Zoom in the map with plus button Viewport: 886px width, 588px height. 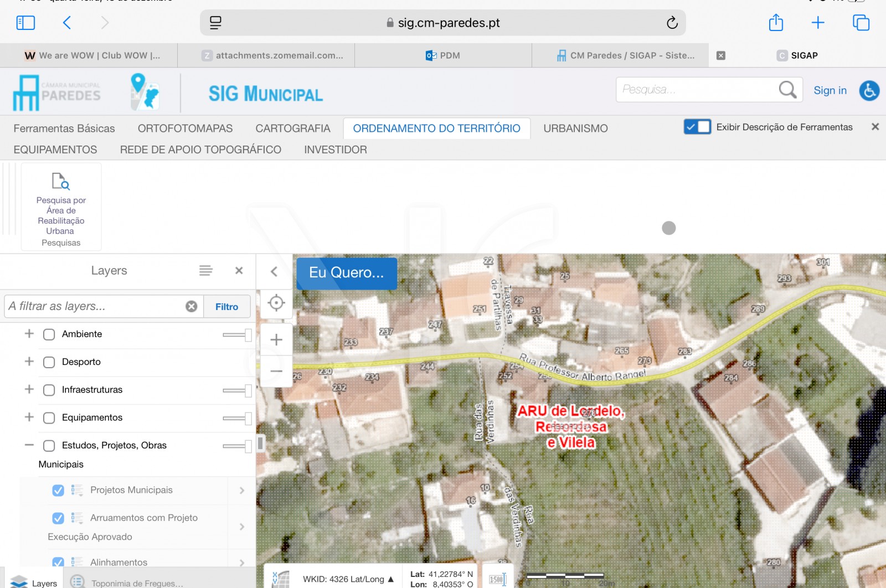(x=276, y=339)
